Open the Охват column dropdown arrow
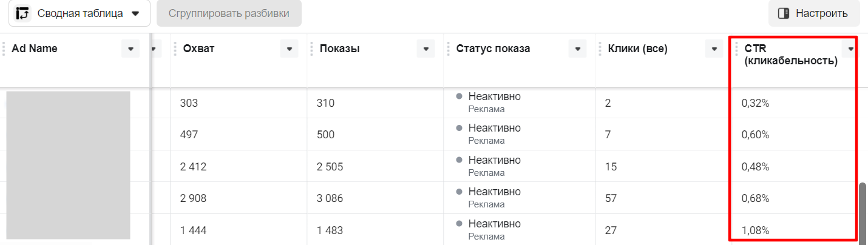The width and height of the screenshot is (868, 245). click(289, 49)
